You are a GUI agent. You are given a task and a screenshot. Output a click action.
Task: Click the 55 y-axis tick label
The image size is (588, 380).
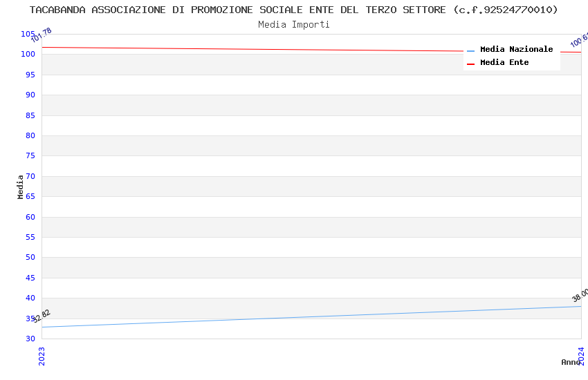click(30, 238)
